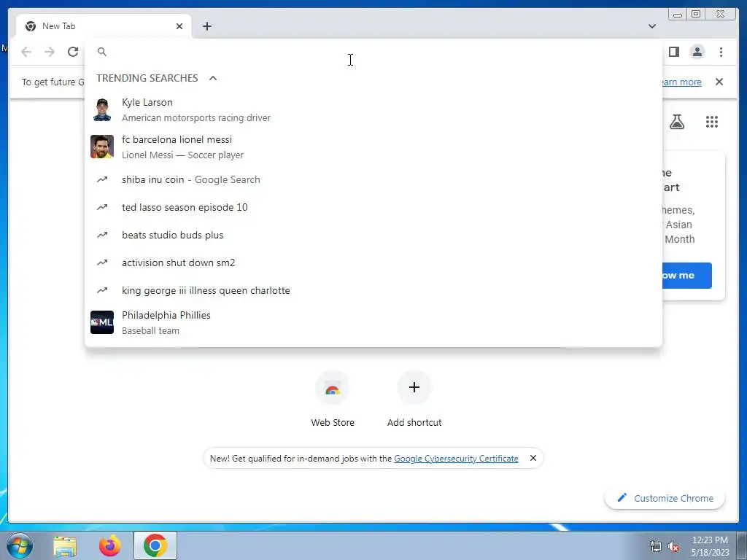This screenshot has width=747, height=560.
Task: Select fc barcelona lionel messi suggestion
Action: [x=373, y=147]
